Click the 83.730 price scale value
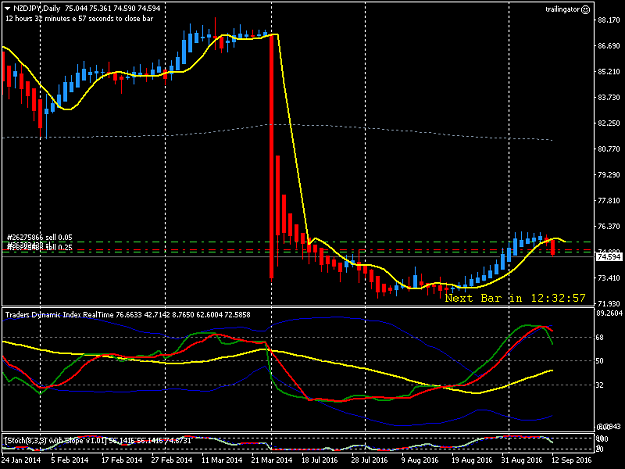This screenshot has height=469, width=625. click(x=609, y=97)
